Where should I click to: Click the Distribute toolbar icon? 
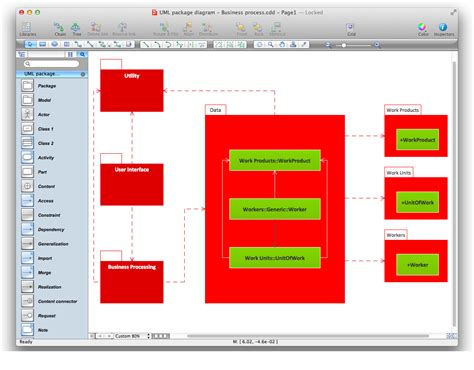point(208,29)
